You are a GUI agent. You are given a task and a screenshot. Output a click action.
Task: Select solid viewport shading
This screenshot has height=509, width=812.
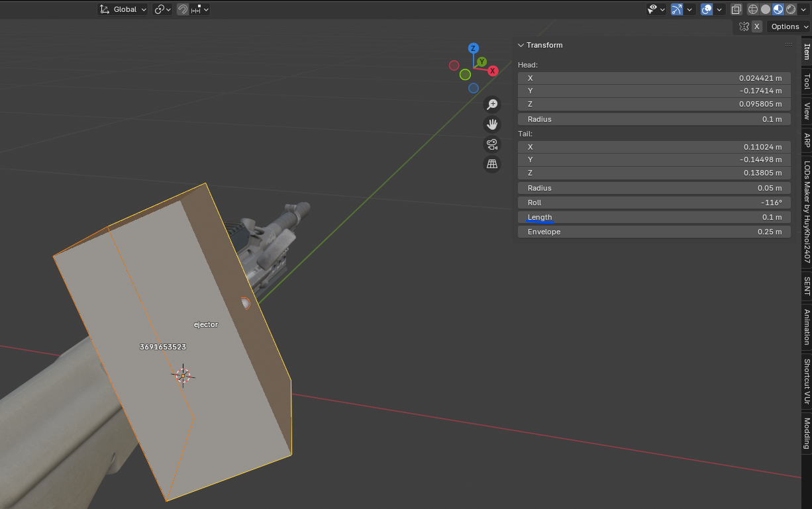point(766,9)
